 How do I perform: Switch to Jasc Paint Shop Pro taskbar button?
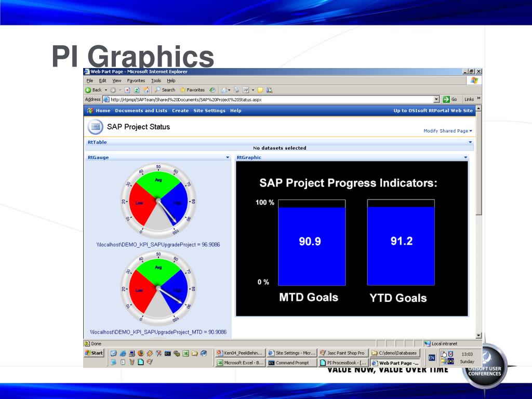(x=343, y=353)
